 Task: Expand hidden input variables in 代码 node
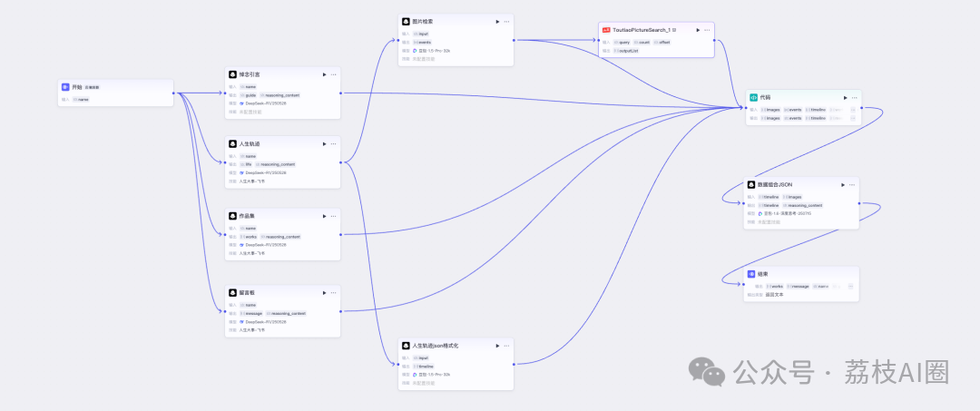(853, 110)
